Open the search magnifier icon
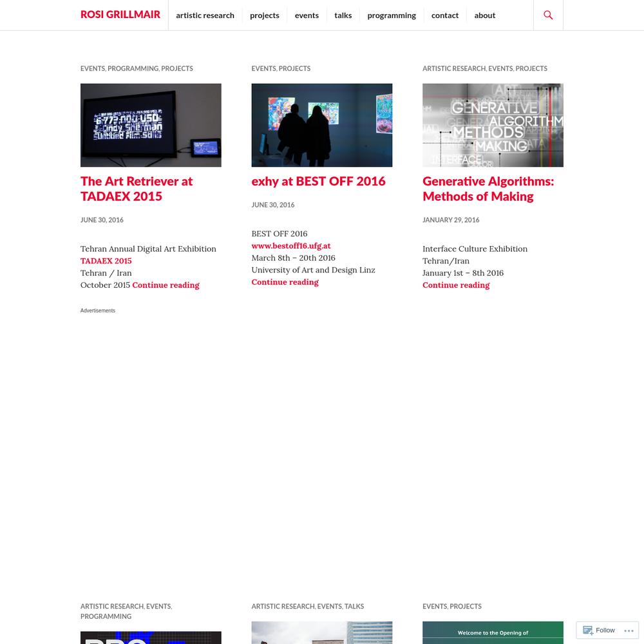Image resolution: width=644 pixels, height=644 pixels. (548, 15)
